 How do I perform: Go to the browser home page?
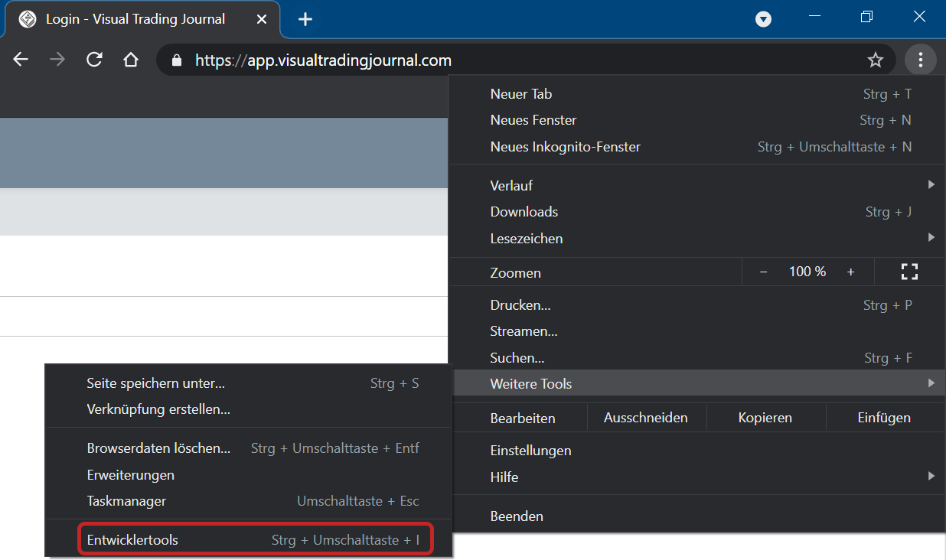click(x=131, y=60)
